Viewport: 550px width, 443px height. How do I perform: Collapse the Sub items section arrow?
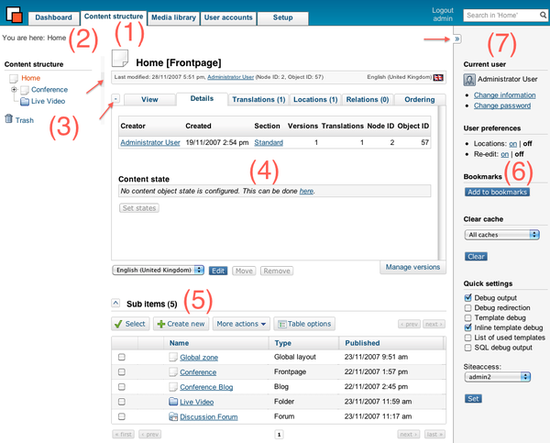(x=116, y=303)
